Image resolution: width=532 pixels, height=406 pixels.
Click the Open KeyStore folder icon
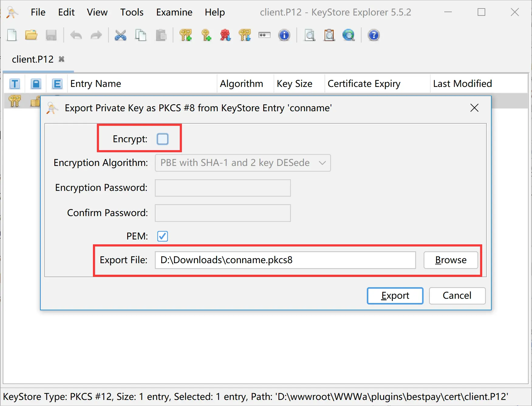(31, 35)
